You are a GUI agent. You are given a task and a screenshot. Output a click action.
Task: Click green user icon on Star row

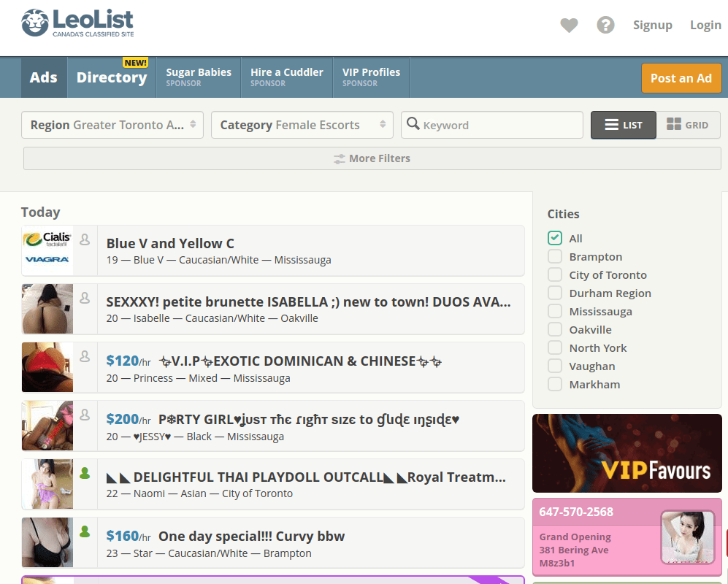85,532
